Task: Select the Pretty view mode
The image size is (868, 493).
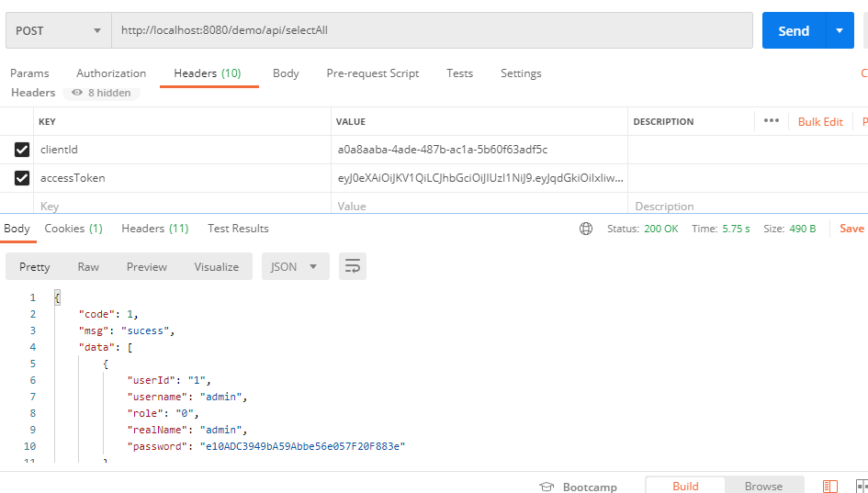Action: 34,266
